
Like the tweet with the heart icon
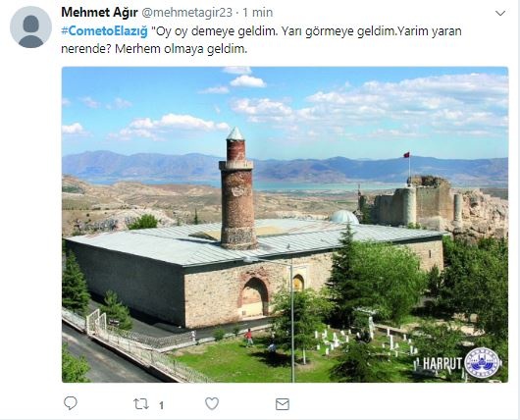pos(212,403)
